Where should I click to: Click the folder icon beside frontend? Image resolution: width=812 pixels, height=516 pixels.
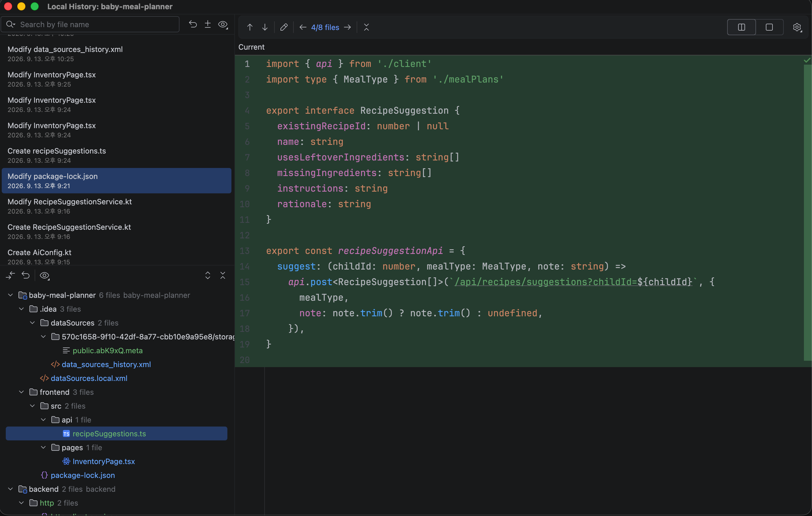(33, 392)
